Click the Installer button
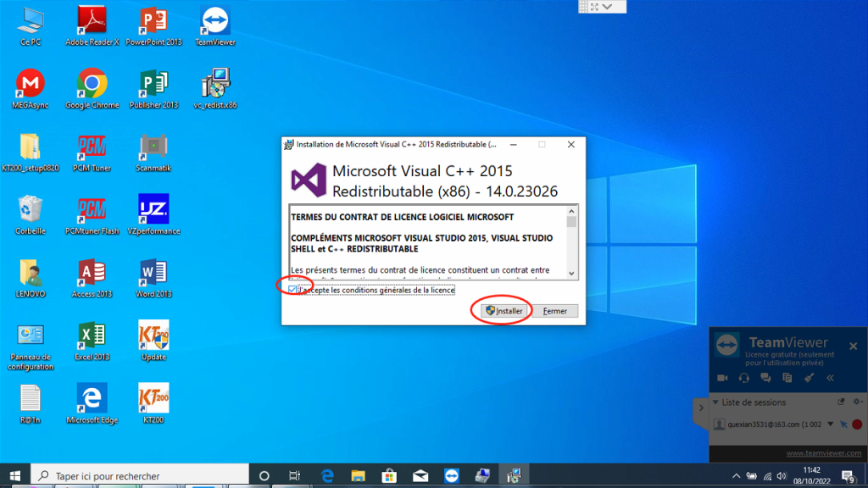 coord(504,311)
